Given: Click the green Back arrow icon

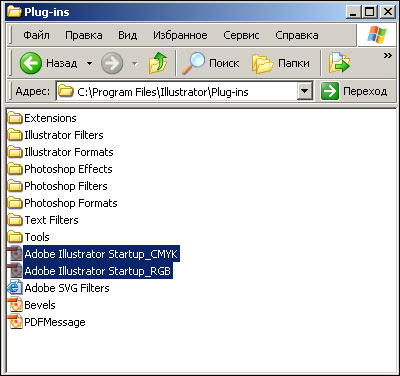Looking at the screenshot, I should tap(31, 63).
